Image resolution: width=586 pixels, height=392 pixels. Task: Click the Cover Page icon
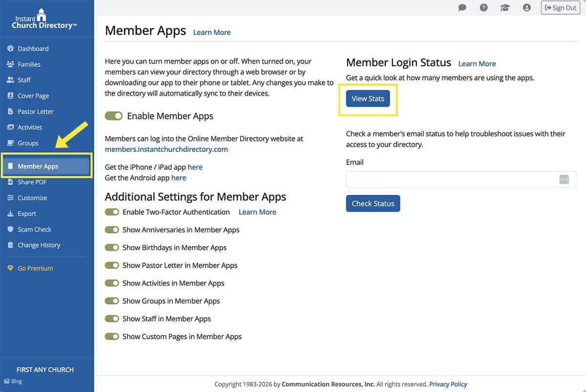click(x=10, y=96)
